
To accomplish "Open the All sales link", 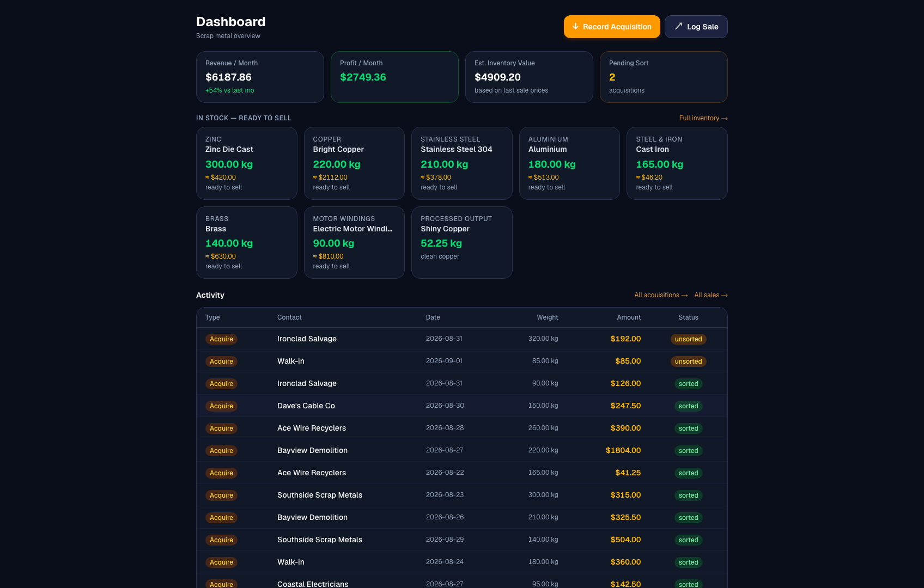I will click(711, 295).
